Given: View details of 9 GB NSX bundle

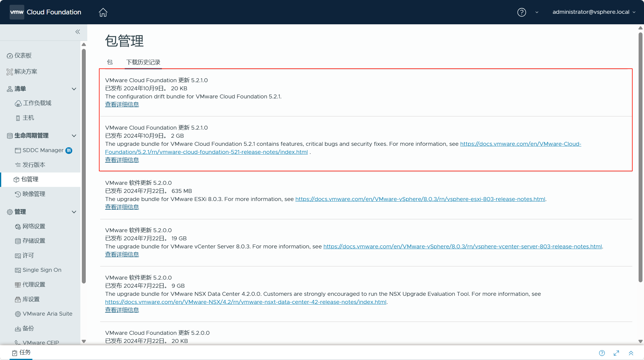Looking at the screenshot, I should (x=122, y=310).
